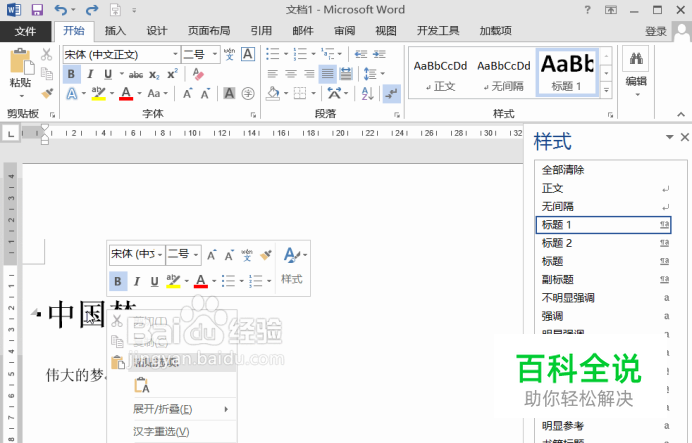Decrease paragraph indent
The image size is (692, 443).
[x=361, y=54]
